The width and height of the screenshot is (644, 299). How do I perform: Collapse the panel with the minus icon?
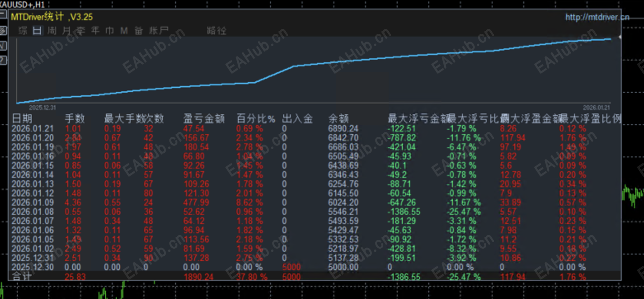3,14
